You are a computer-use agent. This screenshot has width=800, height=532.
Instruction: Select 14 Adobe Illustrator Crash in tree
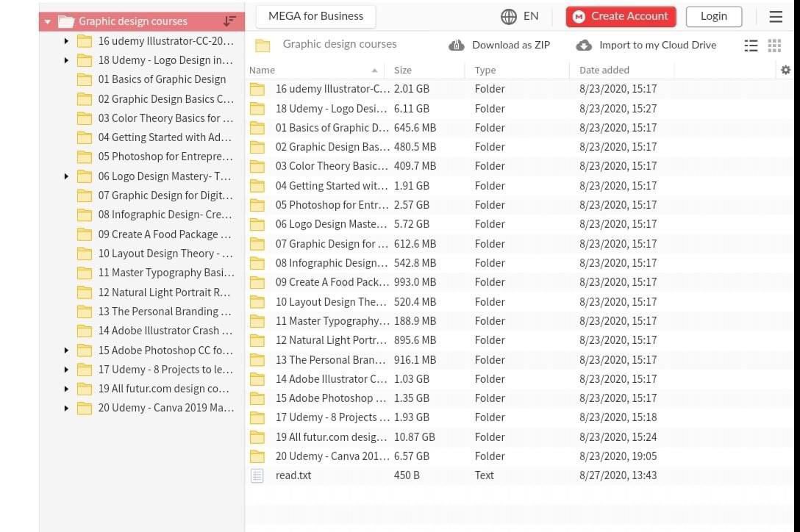point(165,331)
